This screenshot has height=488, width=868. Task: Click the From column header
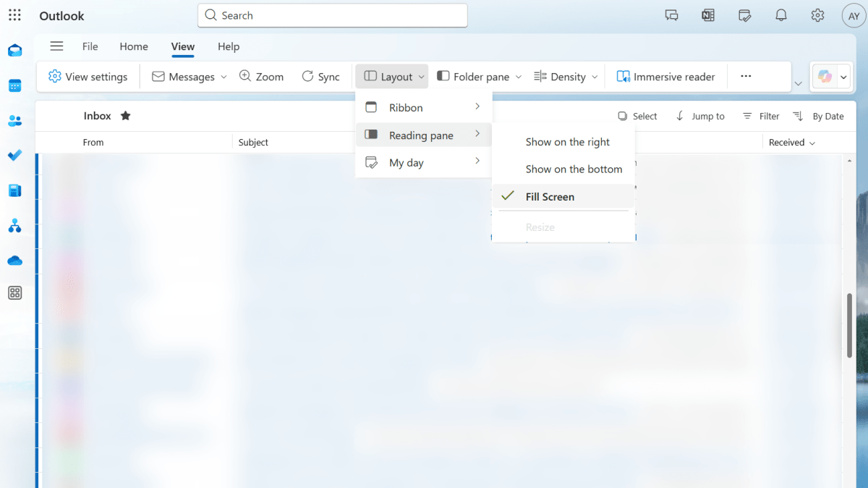point(93,143)
